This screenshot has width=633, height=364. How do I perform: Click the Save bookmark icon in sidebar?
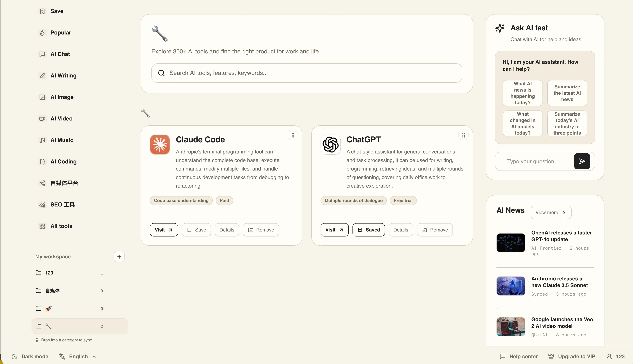(x=42, y=11)
